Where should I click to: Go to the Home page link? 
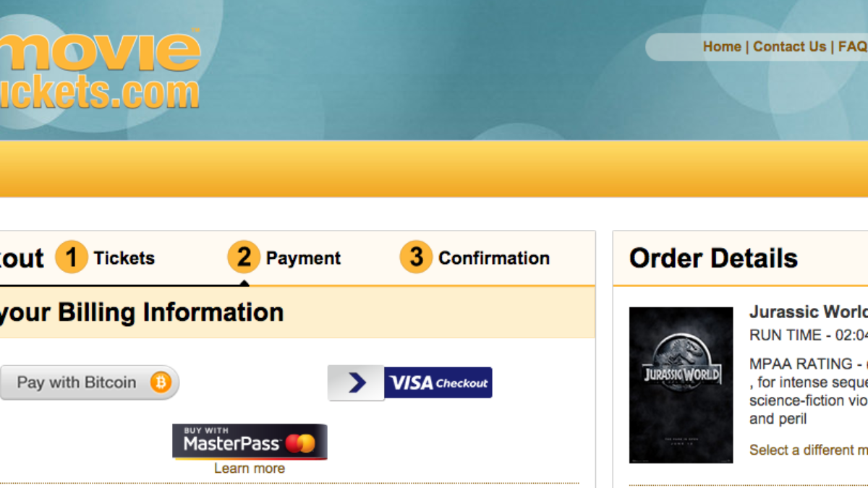[x=722, y=46]
